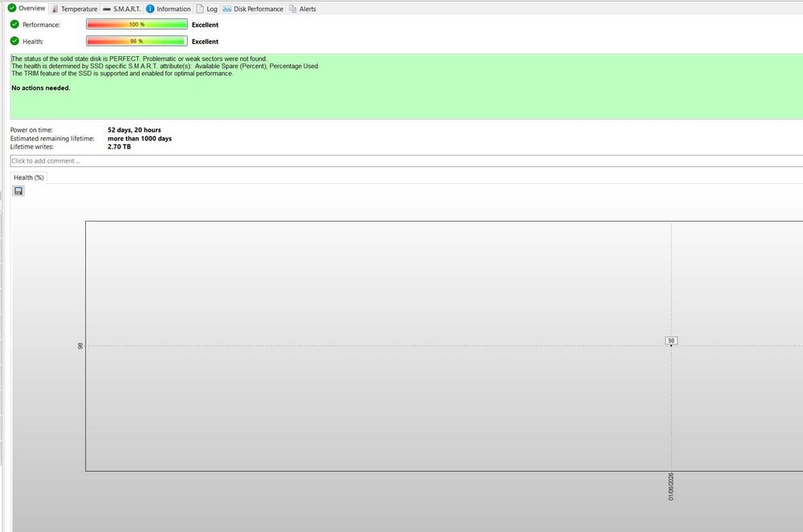Click the 'more than 1000 days' value
803x532 pixels.
point(140,139)
